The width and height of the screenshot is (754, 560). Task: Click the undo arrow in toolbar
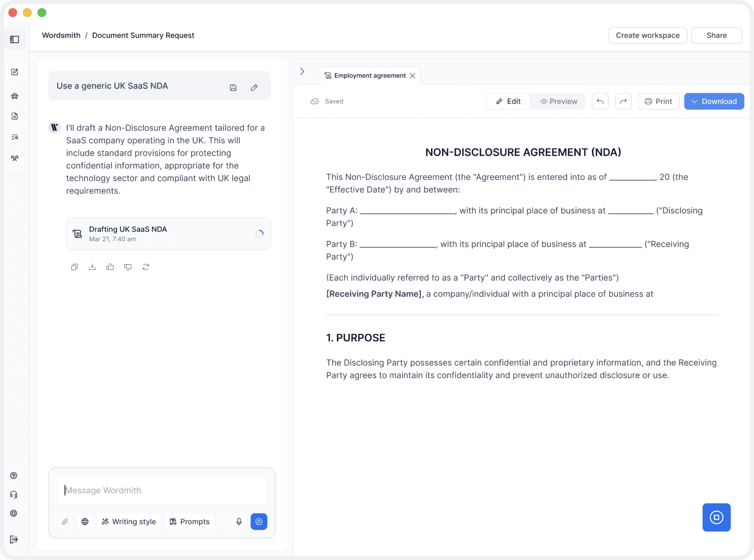pyautogui.click(x=600, y=102)
